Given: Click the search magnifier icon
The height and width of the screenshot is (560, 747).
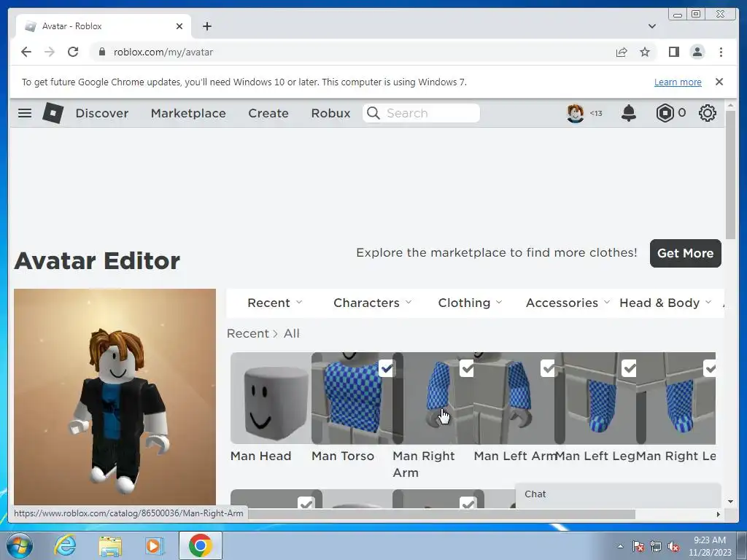Looking at the screenshot, I should point(373,113).
